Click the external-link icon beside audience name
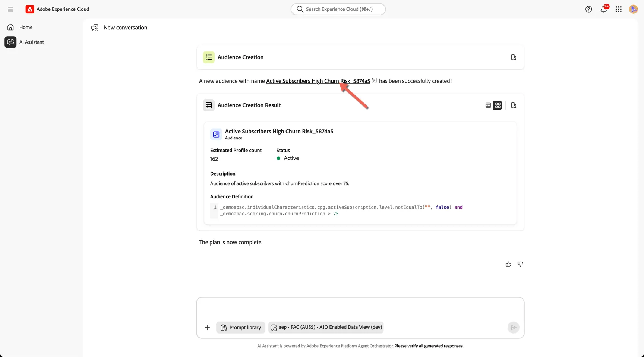 375,80
